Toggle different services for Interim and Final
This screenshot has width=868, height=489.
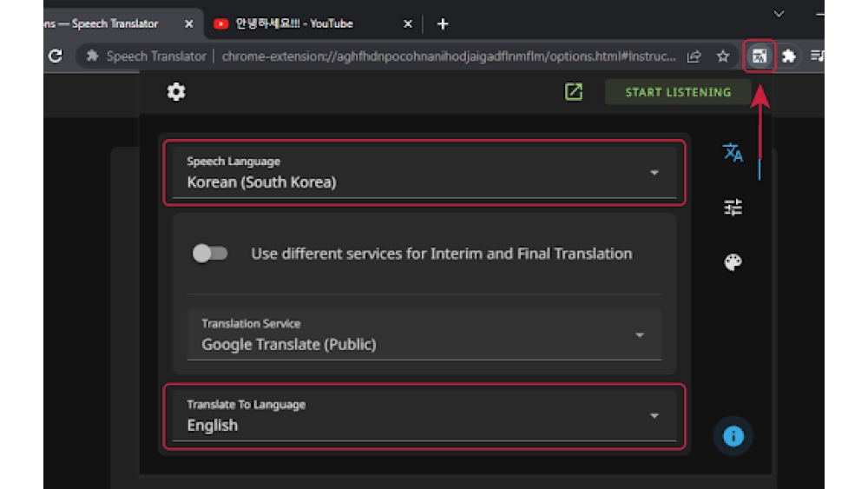[x=210, y=254]
